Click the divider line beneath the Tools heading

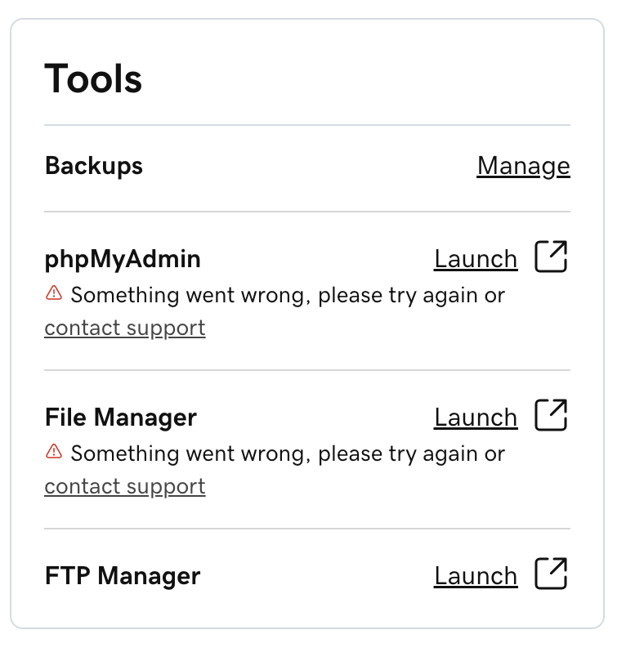point(307,125)
